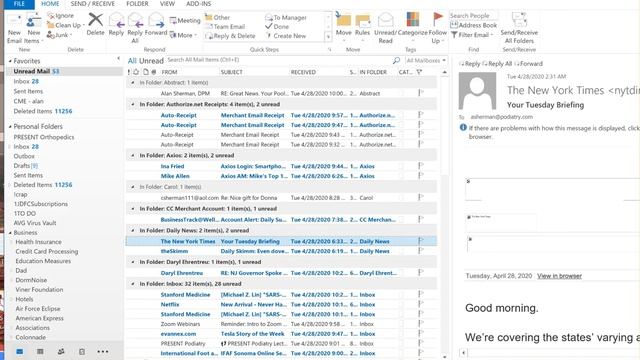
Task: Sort message list by RECEIVED column
Action: tap(303, 72)
